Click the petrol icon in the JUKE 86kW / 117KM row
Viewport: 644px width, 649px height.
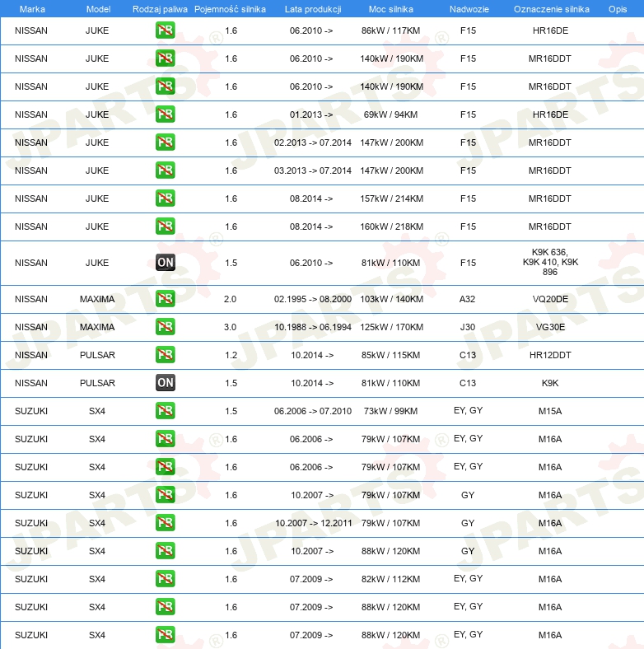(166, 30)
